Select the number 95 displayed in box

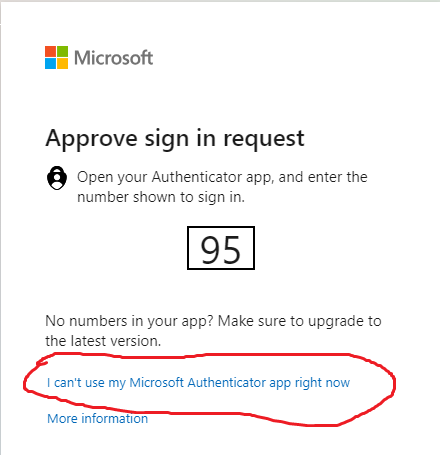[220, 249]
